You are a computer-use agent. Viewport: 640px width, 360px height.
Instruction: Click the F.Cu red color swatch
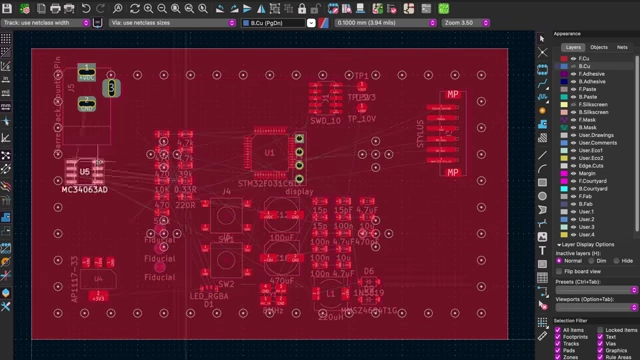(564, 59)
